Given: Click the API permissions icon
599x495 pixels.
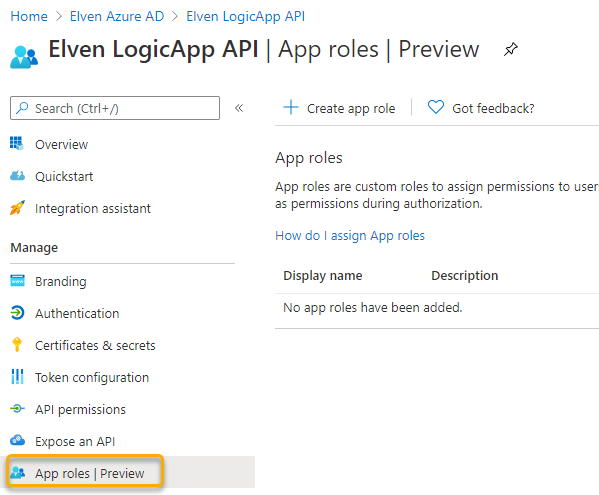Looking at the screenshot, I should (x=17, y=409).
